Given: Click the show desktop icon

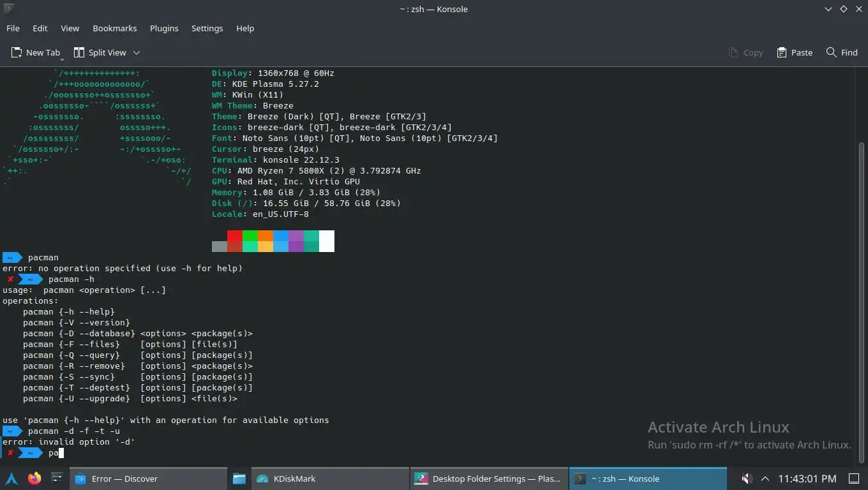Looking at the screenshot, I should click(854, 479).
